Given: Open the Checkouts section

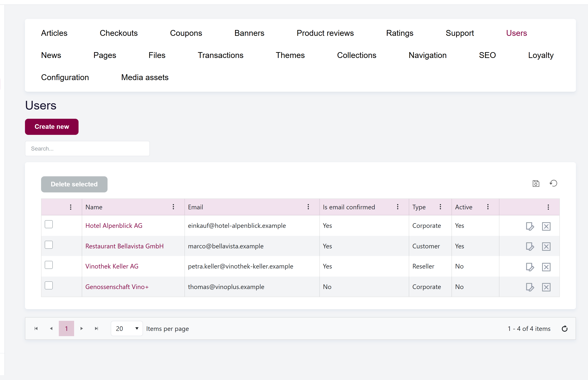Looking at the screenshot, I should [118, 33].
